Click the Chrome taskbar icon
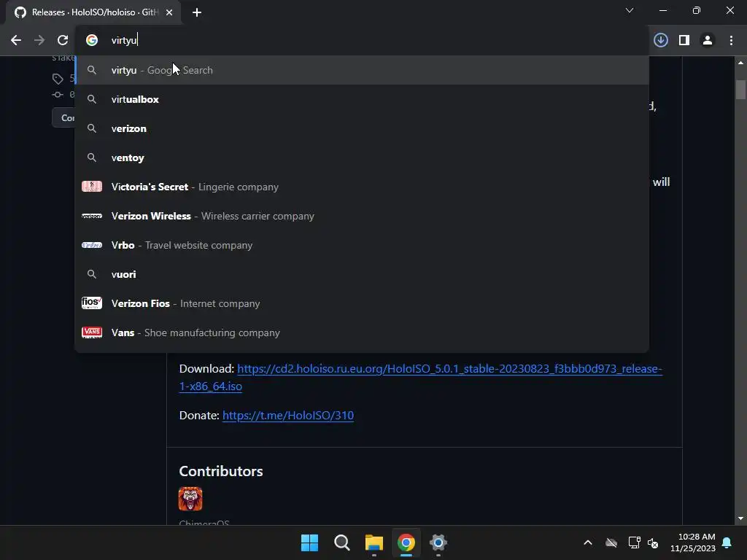This screenshot has width=747, height=560. 406,542
